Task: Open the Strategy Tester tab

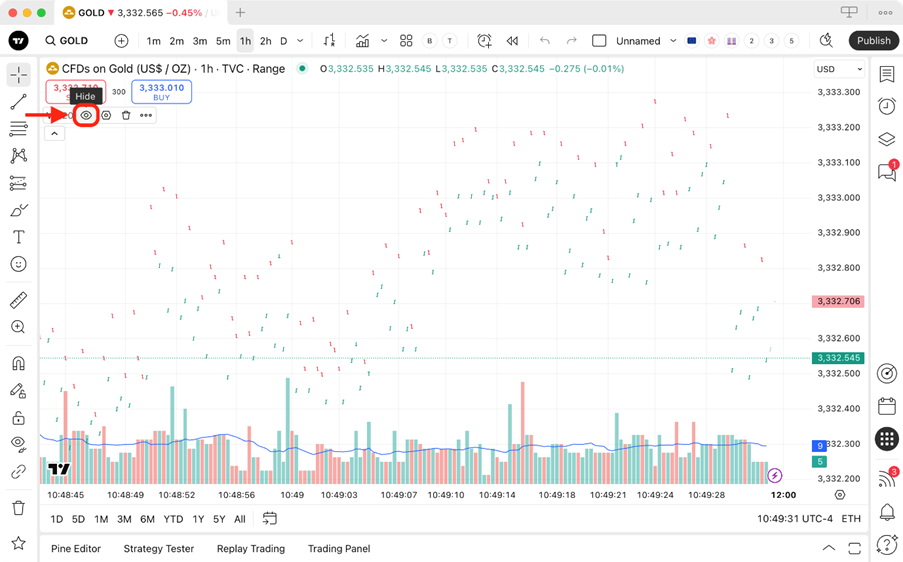Action: [159, 549]
